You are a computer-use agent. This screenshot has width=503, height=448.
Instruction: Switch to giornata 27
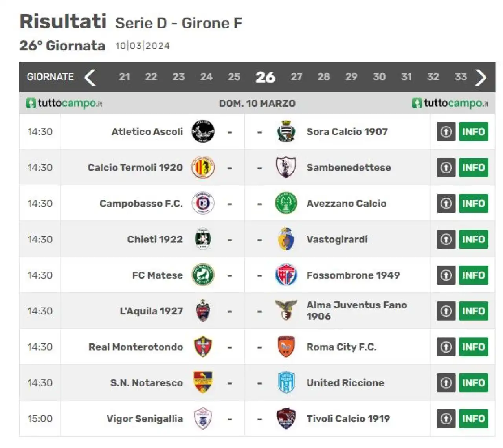point(296,77)
